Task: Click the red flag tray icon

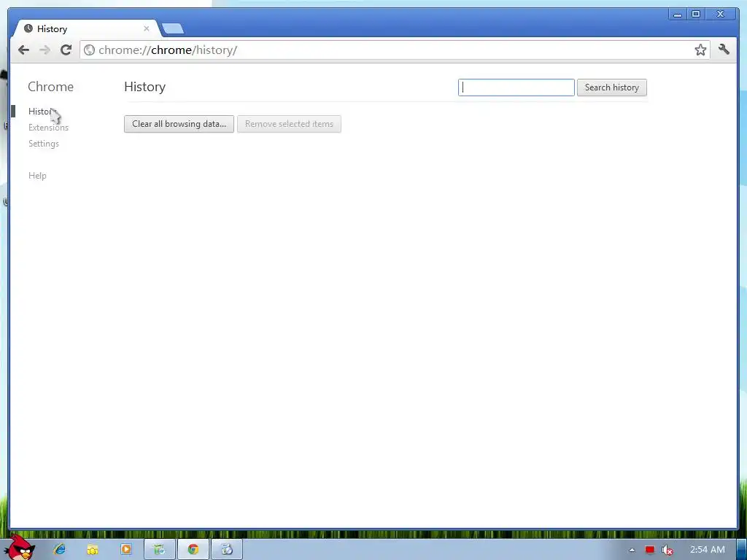Action: point(650,550)
